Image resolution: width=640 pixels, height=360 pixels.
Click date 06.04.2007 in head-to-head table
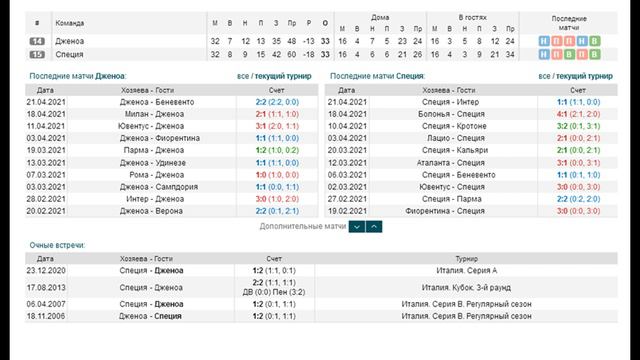[46, 304]
